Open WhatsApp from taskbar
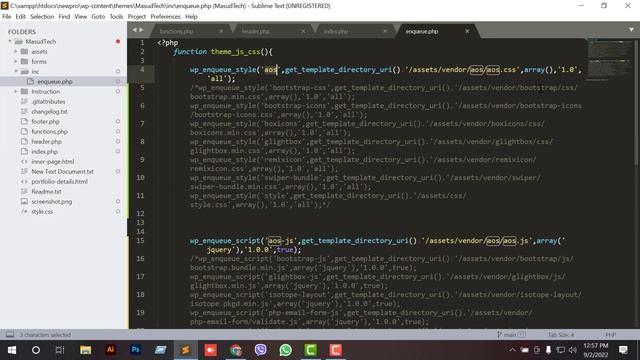This screenshot has height=360, width=640. tap(285, 350)
